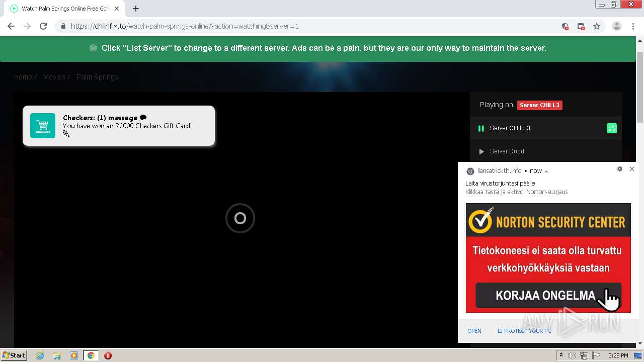Image resolution: width=644 pixels, height=362 pixels.
Task: Click the red Opera icon in taskbar
Action: (x=108, y=355)
